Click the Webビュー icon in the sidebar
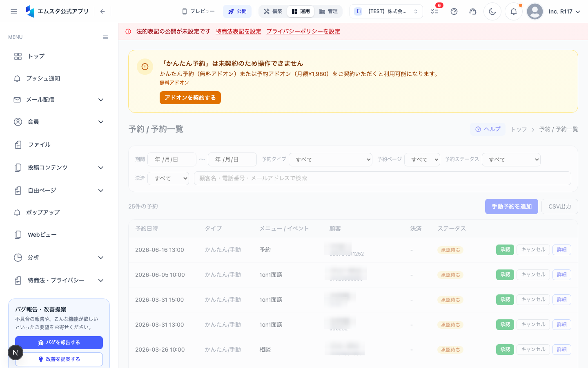Screen dimensions: 588x368 point(18,235)
